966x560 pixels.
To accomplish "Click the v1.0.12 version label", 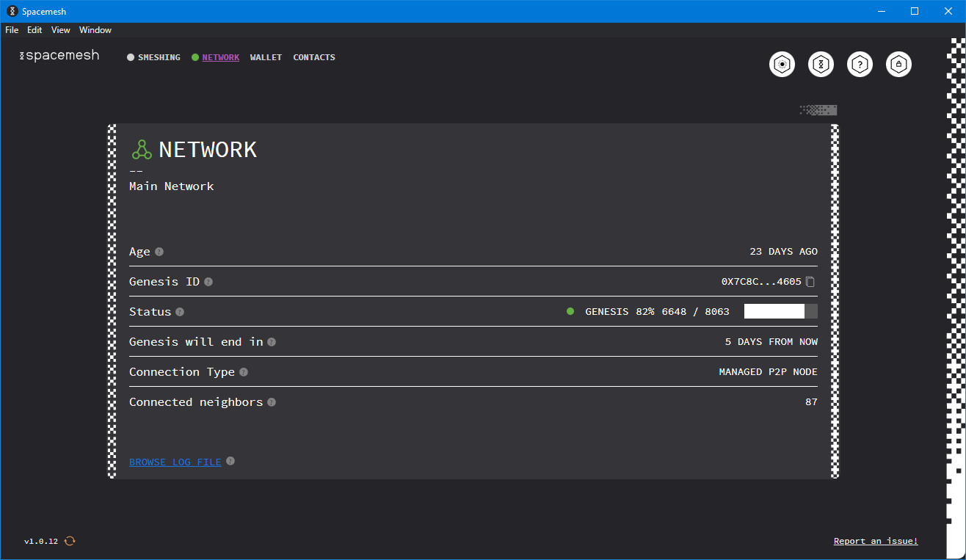I will [41, 541].
